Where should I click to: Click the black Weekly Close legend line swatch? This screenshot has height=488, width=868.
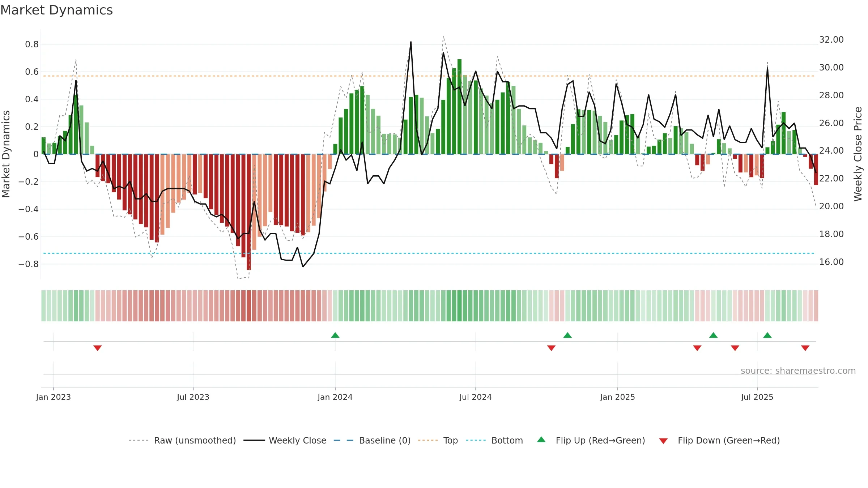[254, 440]
